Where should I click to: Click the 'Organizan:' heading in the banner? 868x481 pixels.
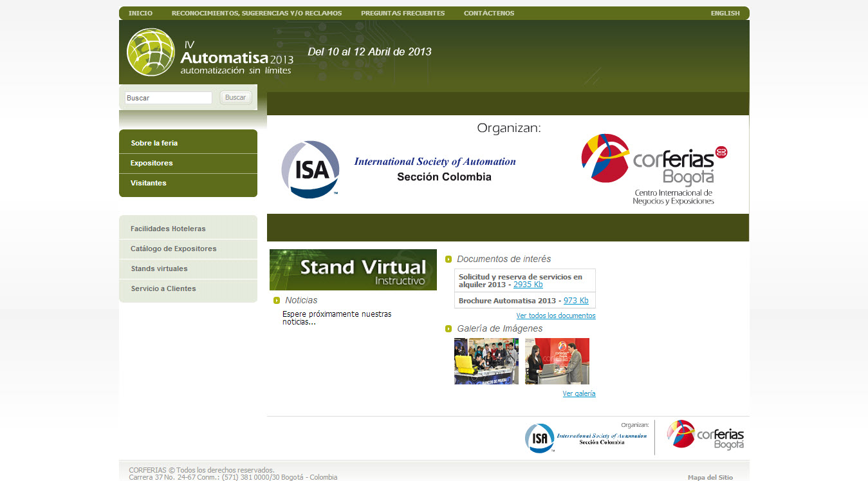(x=509, y=129)
